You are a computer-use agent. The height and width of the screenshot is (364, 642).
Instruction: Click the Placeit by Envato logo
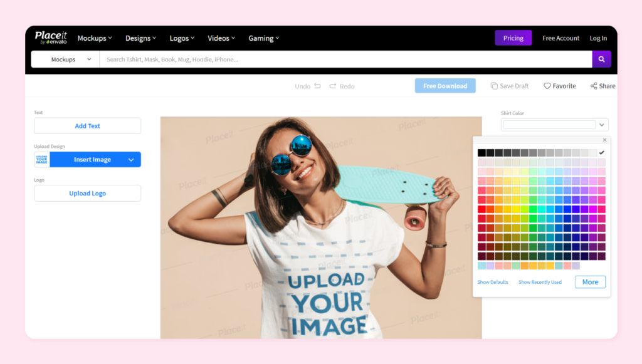[x=50, y=38]
